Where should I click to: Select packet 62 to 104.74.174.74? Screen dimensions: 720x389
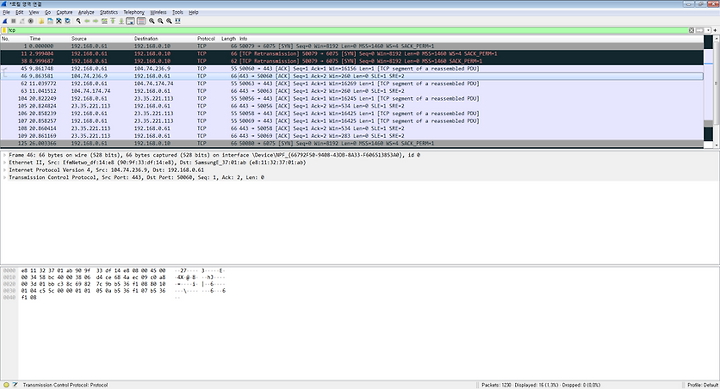click(352, 84)
